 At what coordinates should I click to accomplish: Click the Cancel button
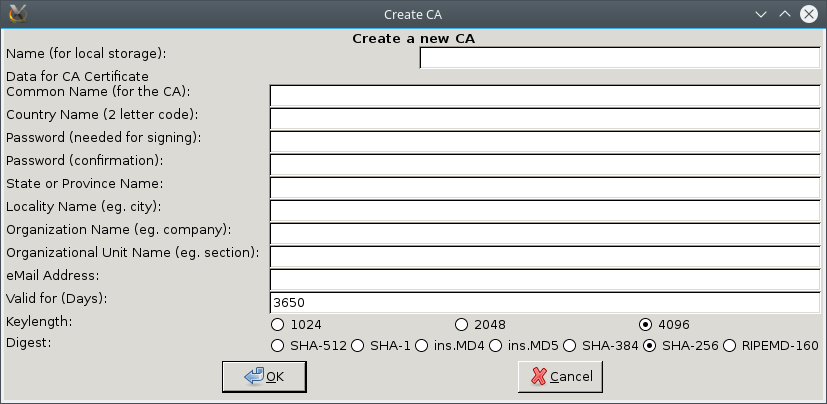(x=560, y=377)
